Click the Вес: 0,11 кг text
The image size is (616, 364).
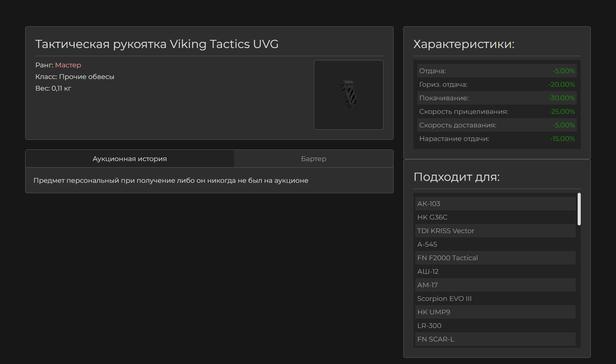53,88
